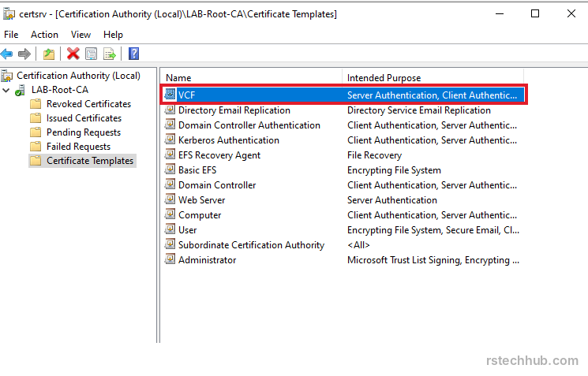Click the Administrator template icon

pos(170,259)
